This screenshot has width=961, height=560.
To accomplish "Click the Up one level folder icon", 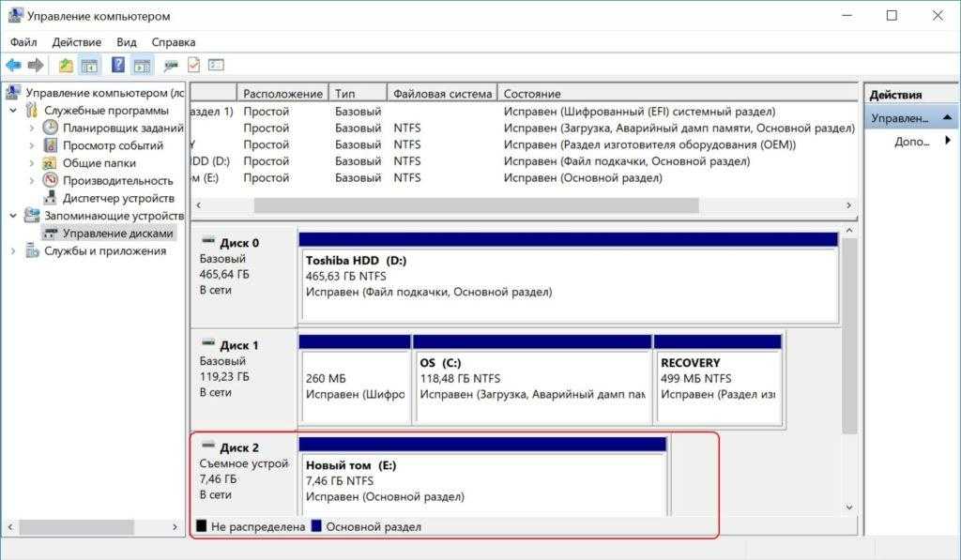I will (65, 66).
